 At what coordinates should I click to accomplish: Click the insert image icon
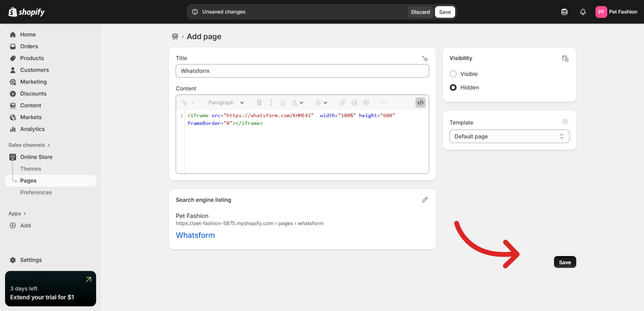[x=354, y=103]
